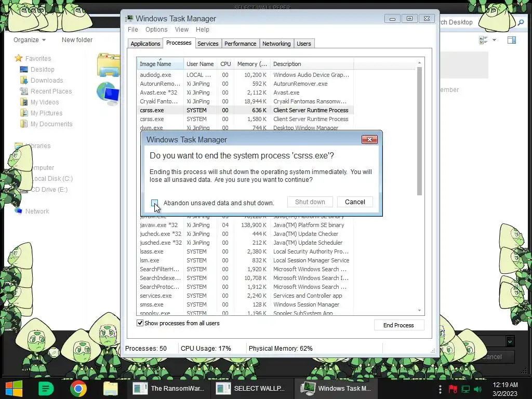This screenshot has height=399, width=532.
Task: Switch to the Users tab
Action: click(x=303, y=44)
